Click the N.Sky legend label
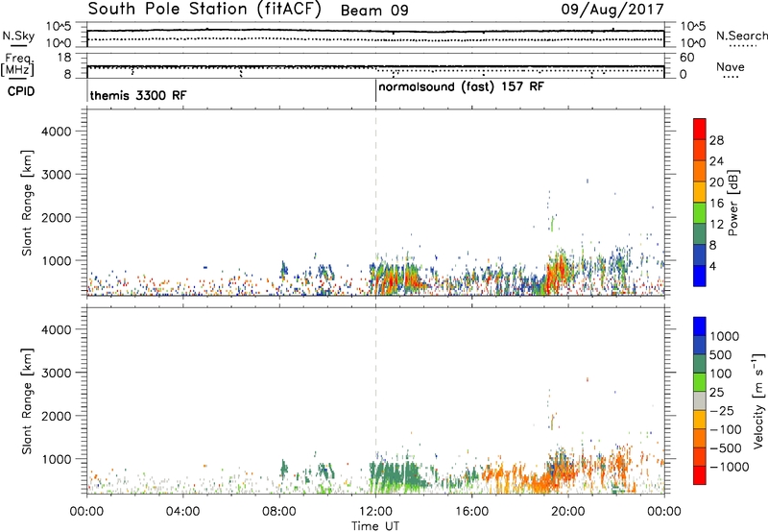Image resolution: width=768 pixels, height=532 pixels. (18, 36)
